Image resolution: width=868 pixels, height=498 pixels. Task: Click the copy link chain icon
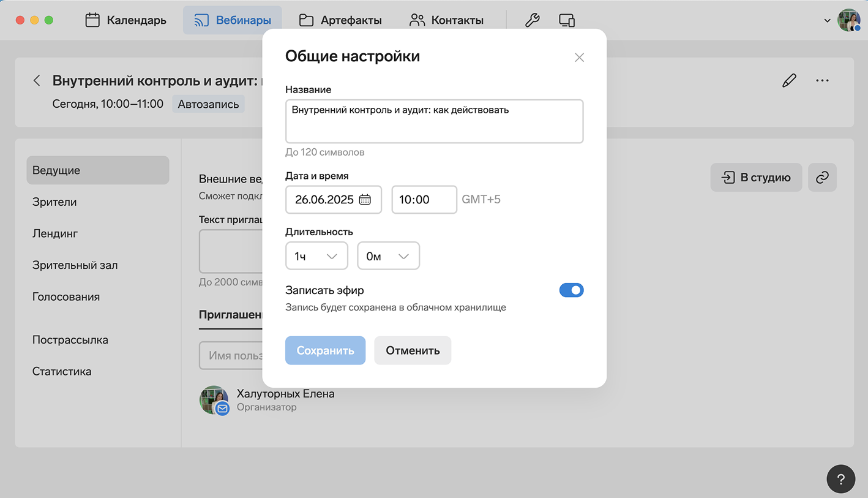(x=822, y=178)
